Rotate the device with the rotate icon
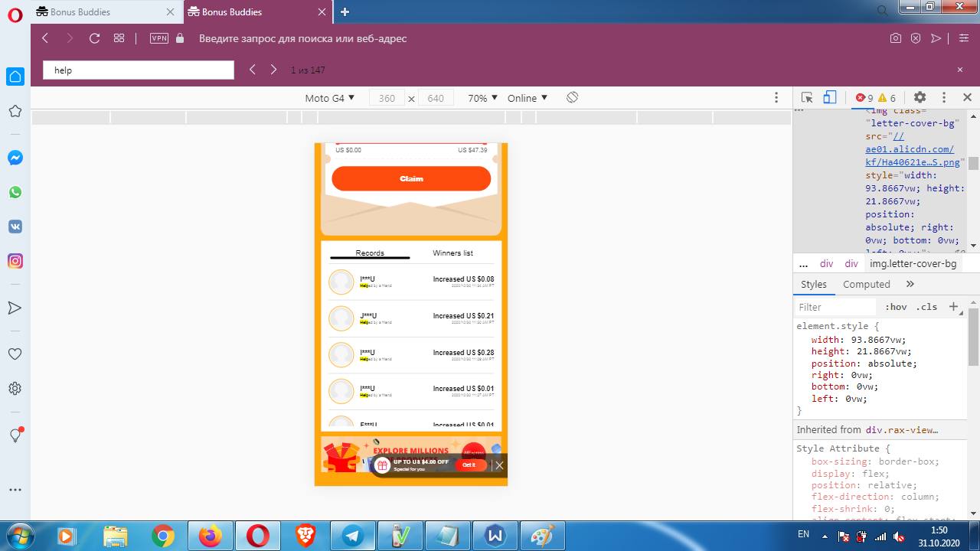 pyautogui.click(x=572, y=98)
